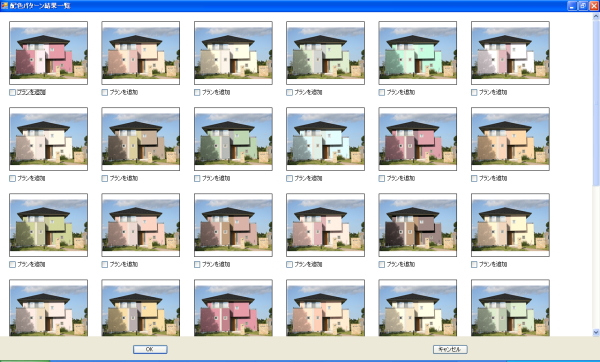The width and height of the screenshot is (600, 362).
Task: Select the white-beige house, row two first
Action: coord(49,139)
